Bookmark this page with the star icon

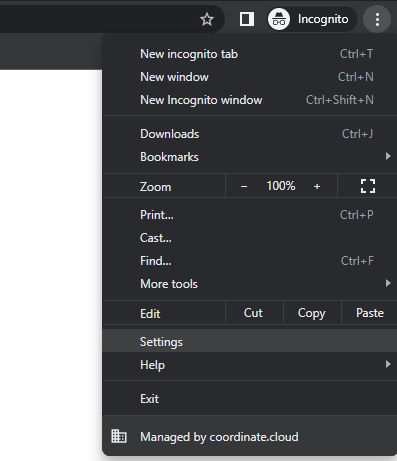(x=207, y=19)
